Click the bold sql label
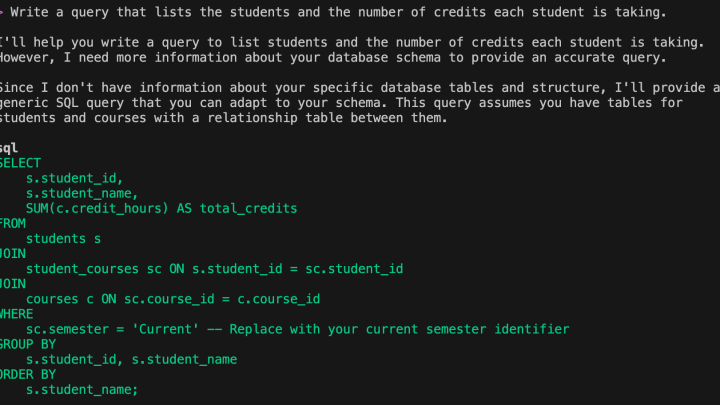Image resolution: width=720 pixels, height=405 pixels. coord(9,148)
